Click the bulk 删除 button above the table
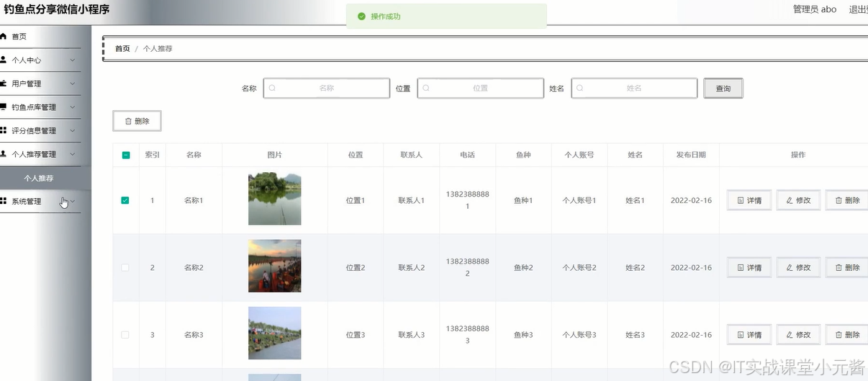Viewport: 868px width, 381px height. [x=137, y=121]
